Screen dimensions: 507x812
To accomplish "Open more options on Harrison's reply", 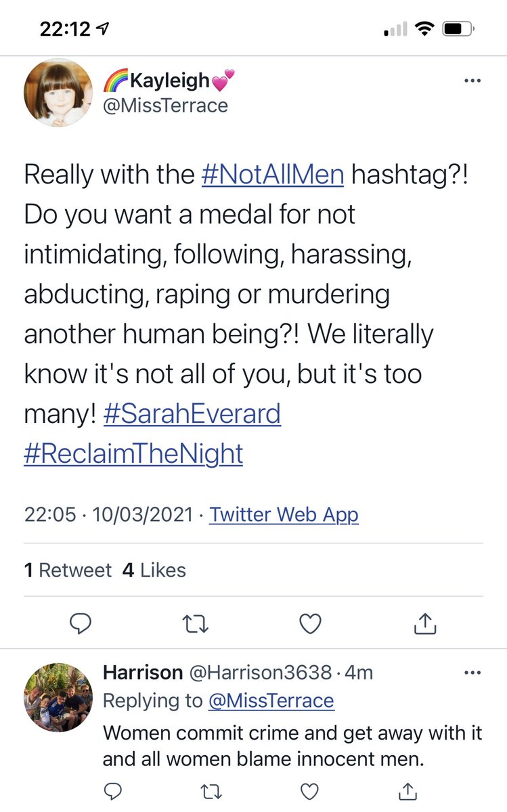I will pos(471,673).
